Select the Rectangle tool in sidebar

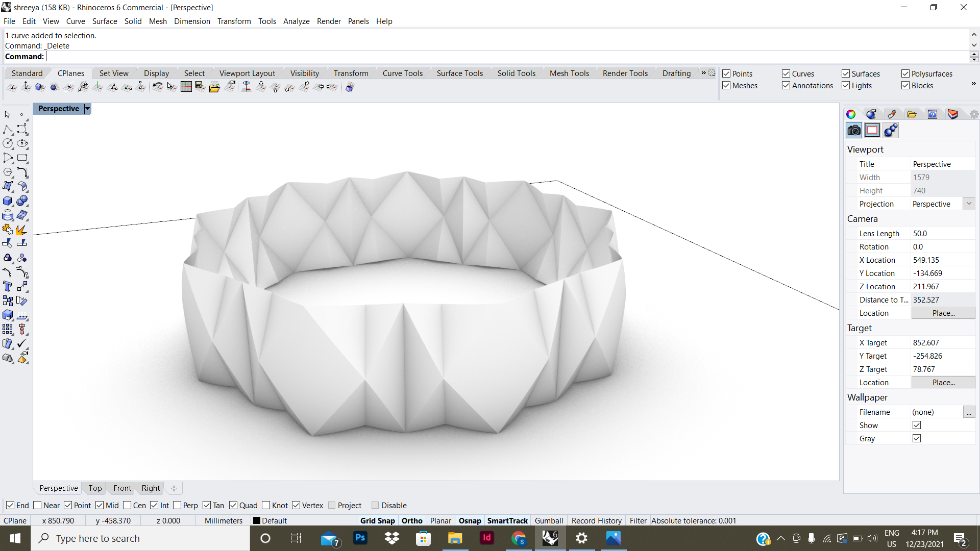(22, 158)
